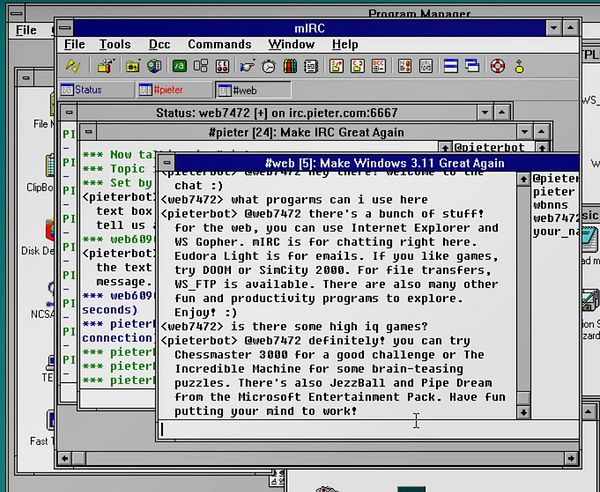Click the DCC Chat icon
This screenshot has width=600, height=492.
pos(357,67)
